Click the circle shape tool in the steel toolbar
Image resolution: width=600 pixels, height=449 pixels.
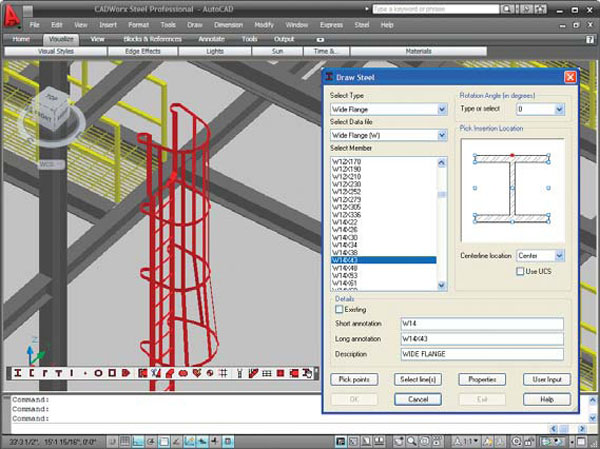pyautogui.click(x=98, y=372)
